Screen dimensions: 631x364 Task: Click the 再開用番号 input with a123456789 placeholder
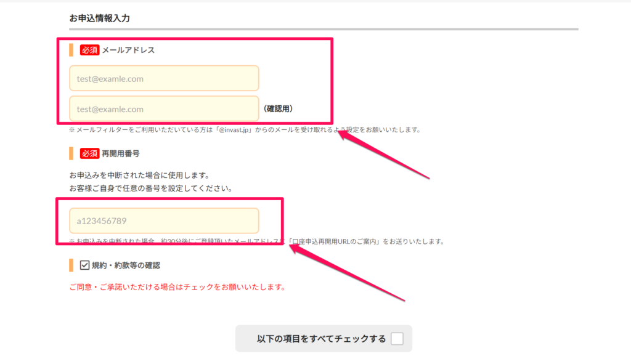tap(164, 220)
